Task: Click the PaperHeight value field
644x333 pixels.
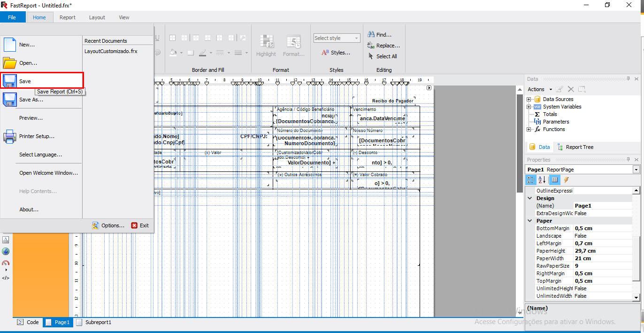Action: [603, 251]
